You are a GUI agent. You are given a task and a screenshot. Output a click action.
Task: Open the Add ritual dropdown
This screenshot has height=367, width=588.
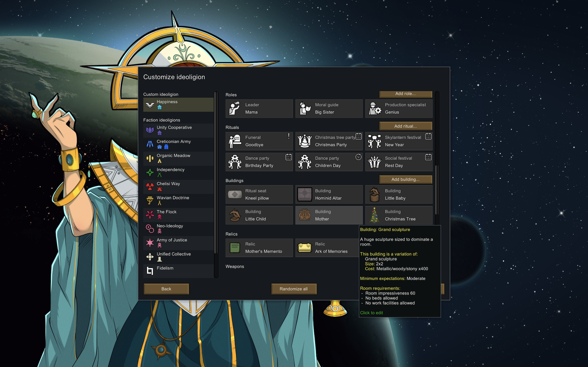(405, 126)
